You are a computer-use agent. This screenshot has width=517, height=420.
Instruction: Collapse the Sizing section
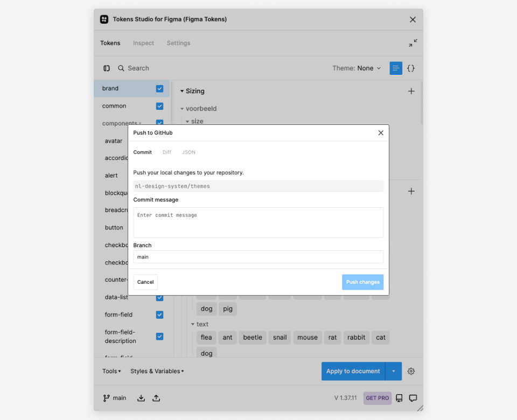pyautogui.click(x=182, y=91)
